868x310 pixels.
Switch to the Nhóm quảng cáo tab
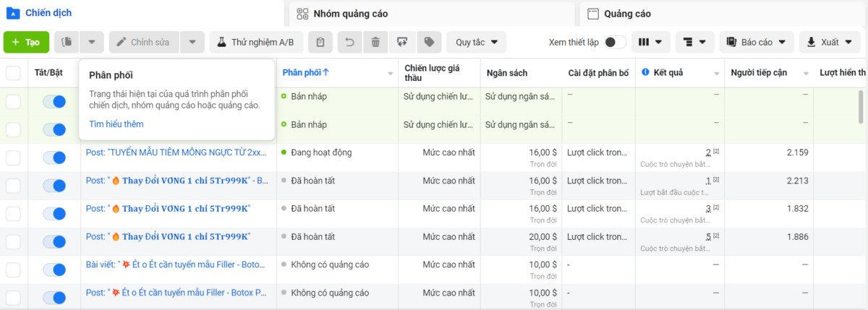click(x=352, y=14)
